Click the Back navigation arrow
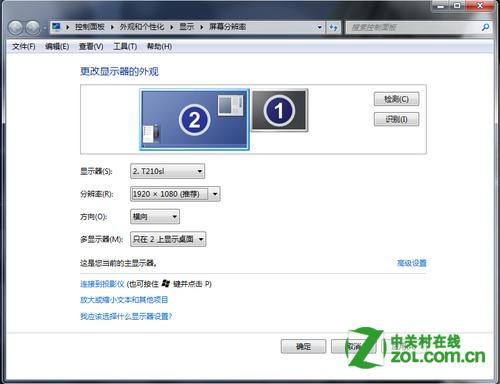Viewport: 500px width, 384px height. tap(16, 28)
